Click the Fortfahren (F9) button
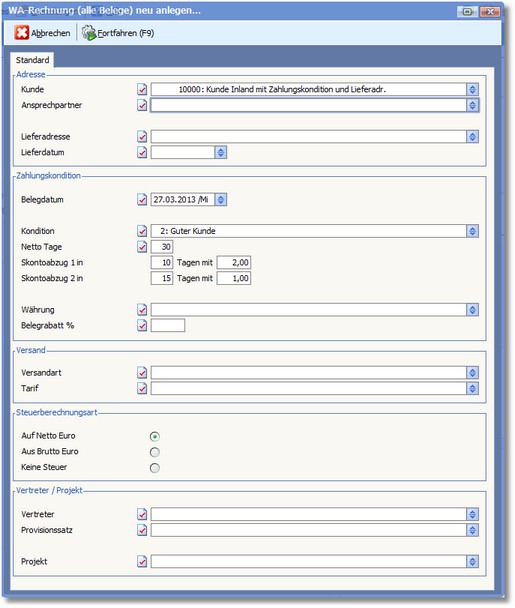This screenshot has height=608, width=515. point(118,33)
